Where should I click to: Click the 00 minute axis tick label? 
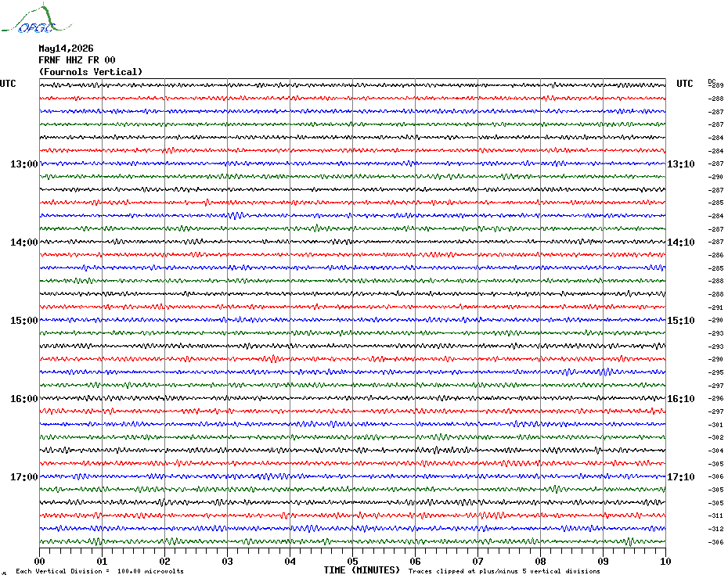coord(39,561)
